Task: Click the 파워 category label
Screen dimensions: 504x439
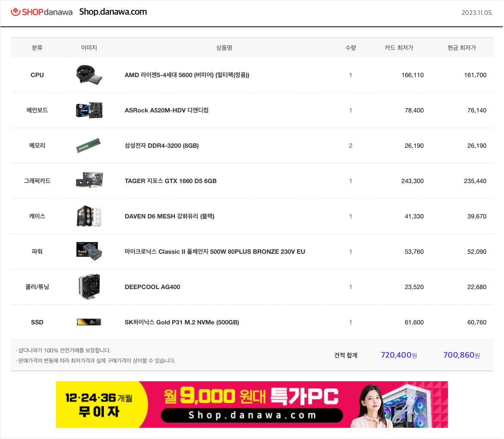Action: point(37,252)
